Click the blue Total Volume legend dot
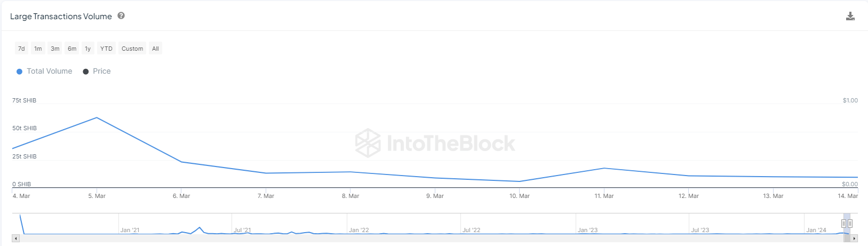 tap(19, 72)
